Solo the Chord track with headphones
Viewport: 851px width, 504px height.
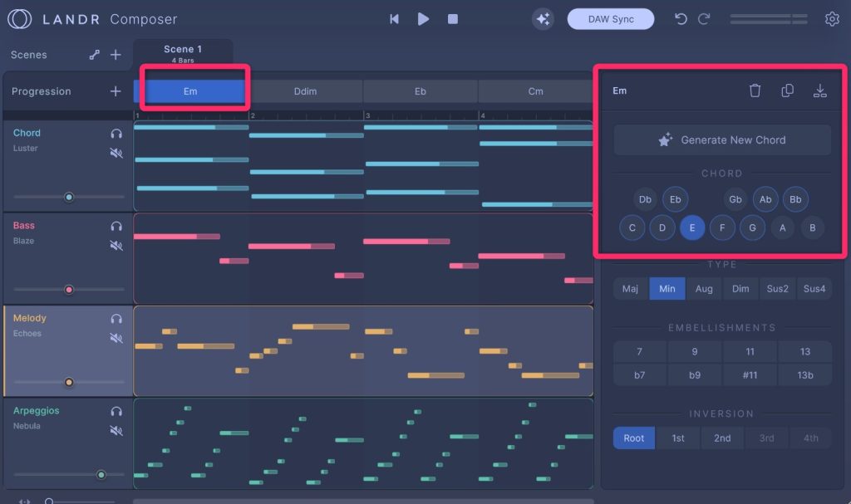coord(116,133)
